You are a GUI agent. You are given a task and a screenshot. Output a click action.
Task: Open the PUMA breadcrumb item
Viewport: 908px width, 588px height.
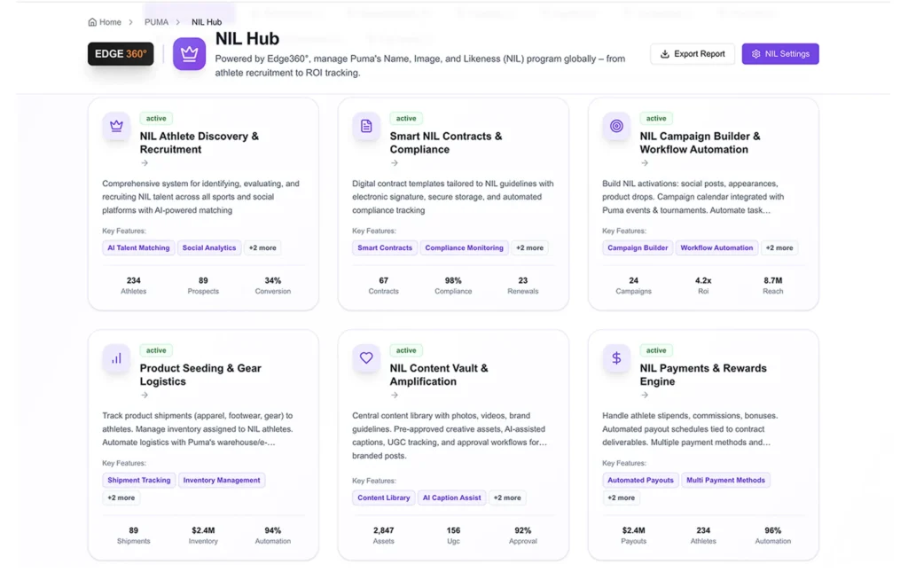click(156, 22)
